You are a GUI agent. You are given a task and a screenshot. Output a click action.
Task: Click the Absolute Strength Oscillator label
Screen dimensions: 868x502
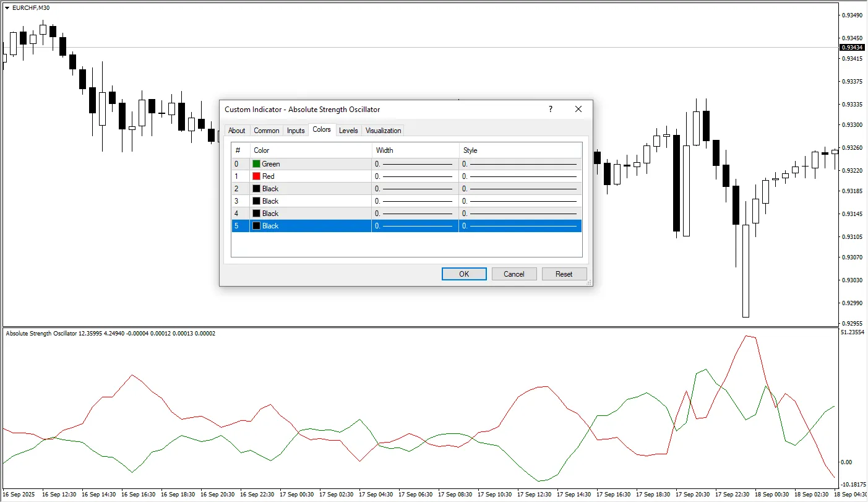[40, 333]
